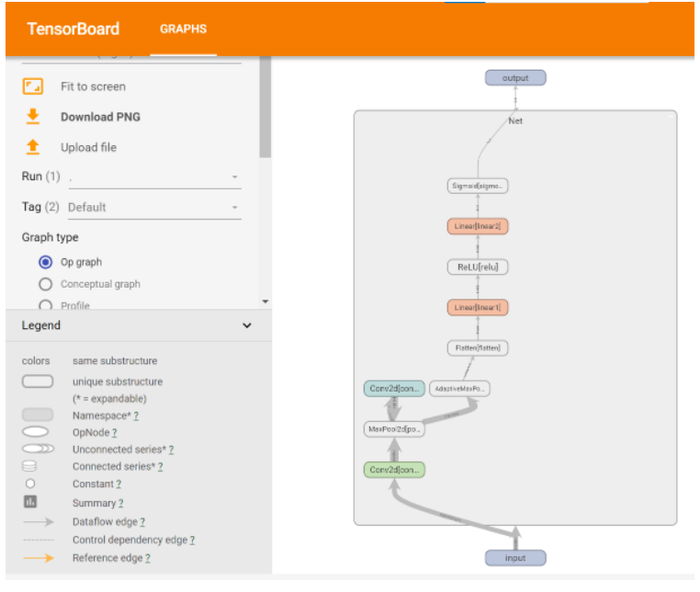Click the sidebar vertical scrollbar thumb

point(265,108)
